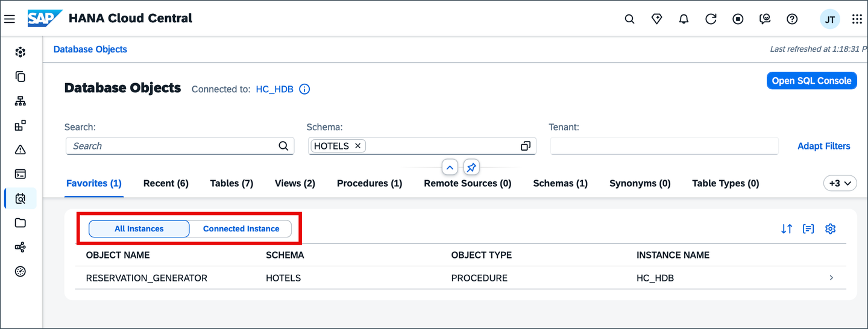The width and height of the screenshot is (868, 329).
Task: Click the HC_HDB instance name cell
Action: [x=655, y=278]
